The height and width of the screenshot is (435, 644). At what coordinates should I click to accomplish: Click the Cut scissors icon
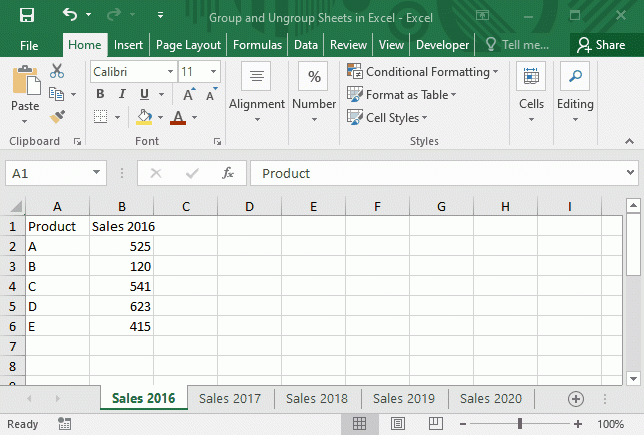click(57, 71)
